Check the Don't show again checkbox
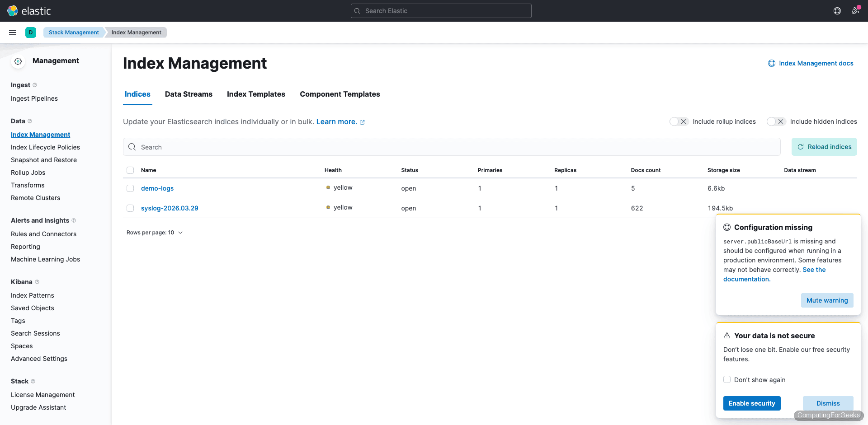The image size is (868, 425). point(727,379)
